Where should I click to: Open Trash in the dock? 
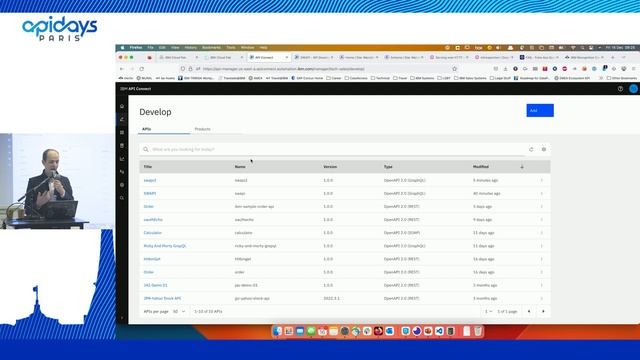(478, 331)
